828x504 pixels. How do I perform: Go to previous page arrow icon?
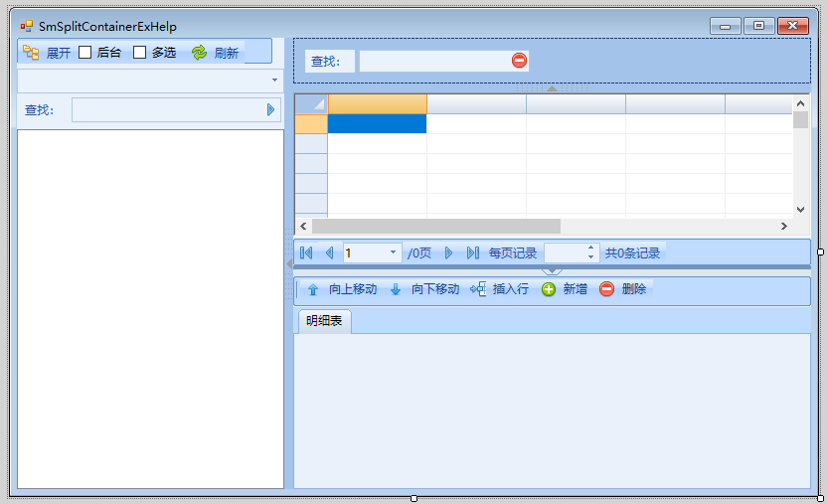(x=330, y=253)
